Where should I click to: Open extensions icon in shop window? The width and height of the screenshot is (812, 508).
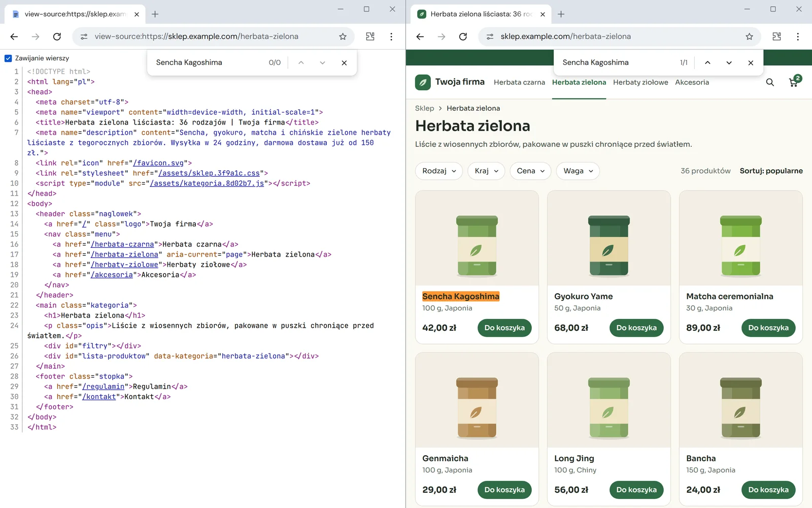pos(776,37)
